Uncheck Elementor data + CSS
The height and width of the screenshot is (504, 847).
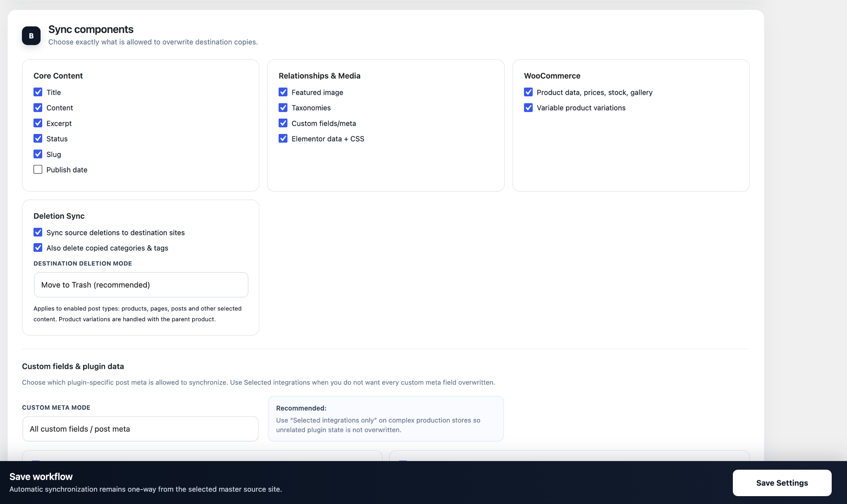tap(283, 139)
